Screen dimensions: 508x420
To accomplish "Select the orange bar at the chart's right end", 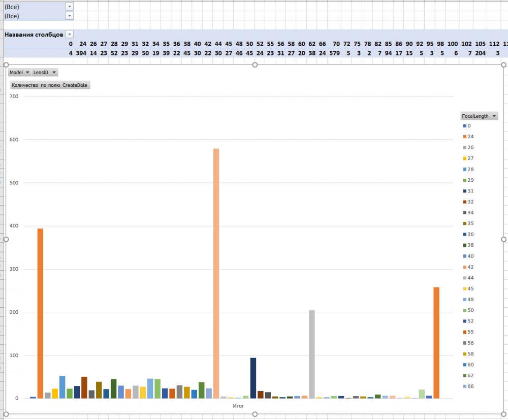I will (x=436, y=343).
